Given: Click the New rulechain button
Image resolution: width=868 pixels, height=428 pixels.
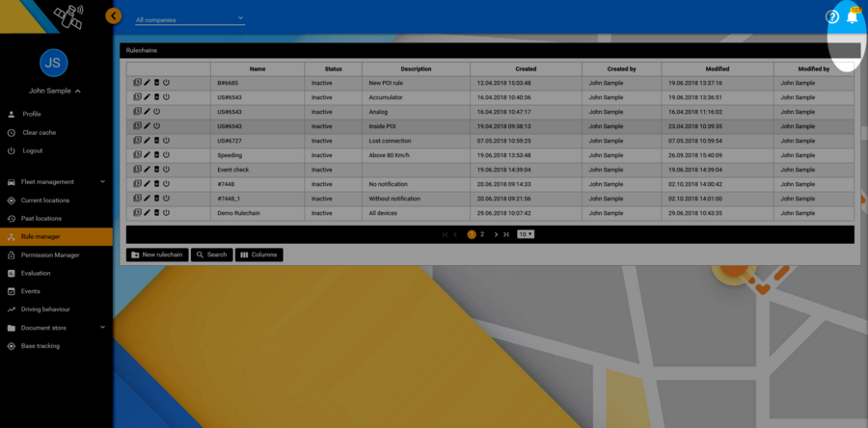Looking at the screenshot, I should [157, 254].
